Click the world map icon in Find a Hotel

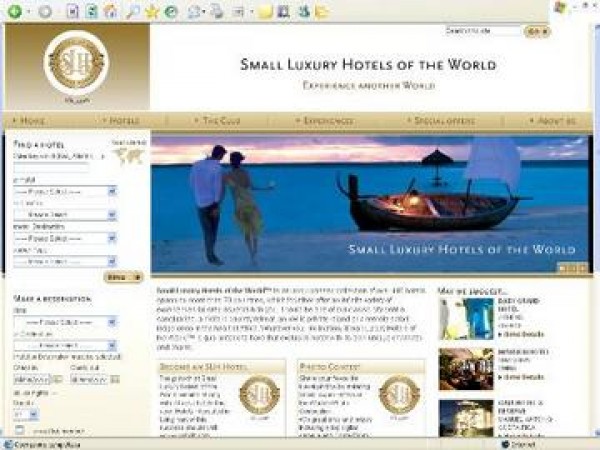(x=129, y=155)
